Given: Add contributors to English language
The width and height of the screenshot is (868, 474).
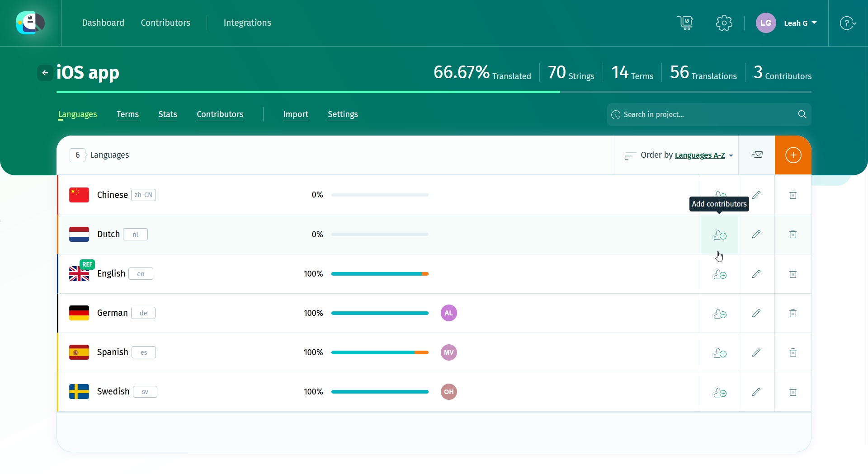Looking at the screenshot, I should tap(719, 274).
